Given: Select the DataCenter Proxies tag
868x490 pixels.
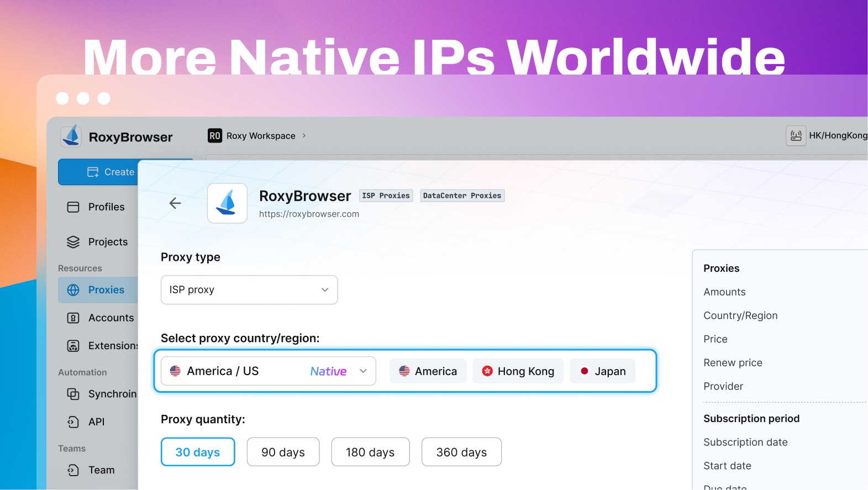Looking at the screenshot, I should [x=462, y=196].
